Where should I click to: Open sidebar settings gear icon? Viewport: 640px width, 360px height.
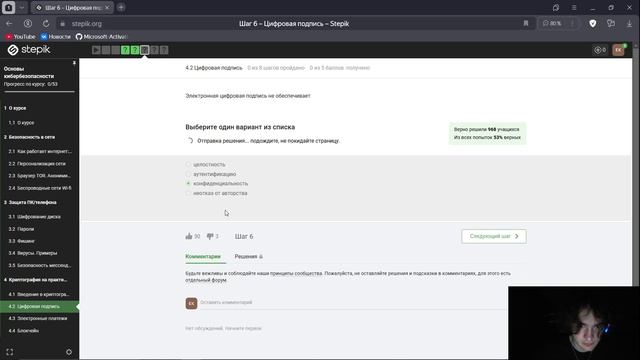(x=69, y=352)
